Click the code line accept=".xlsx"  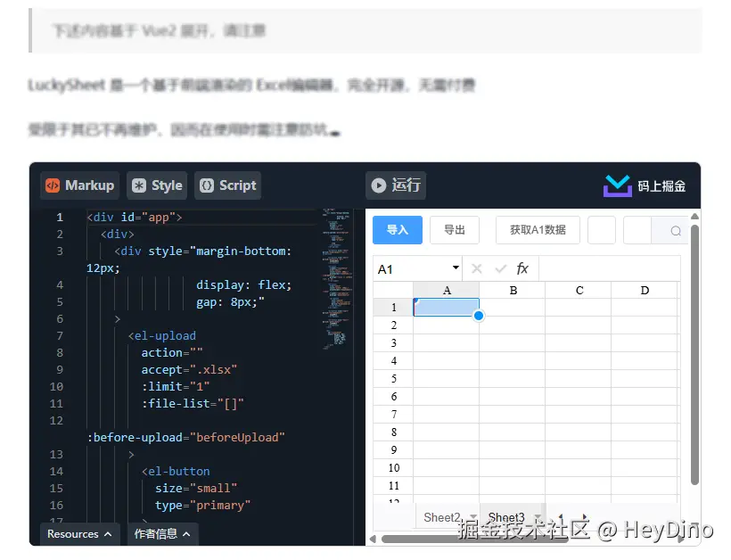pos(189,370)
